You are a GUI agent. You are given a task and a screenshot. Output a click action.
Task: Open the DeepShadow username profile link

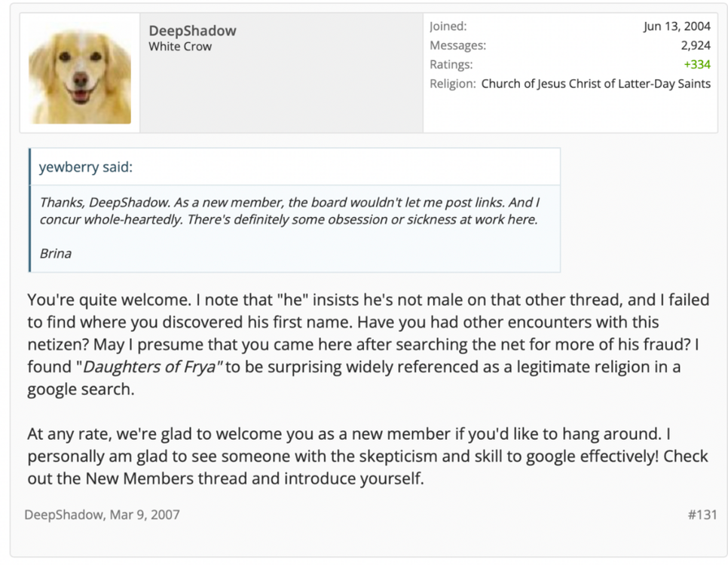click(192, 31)
